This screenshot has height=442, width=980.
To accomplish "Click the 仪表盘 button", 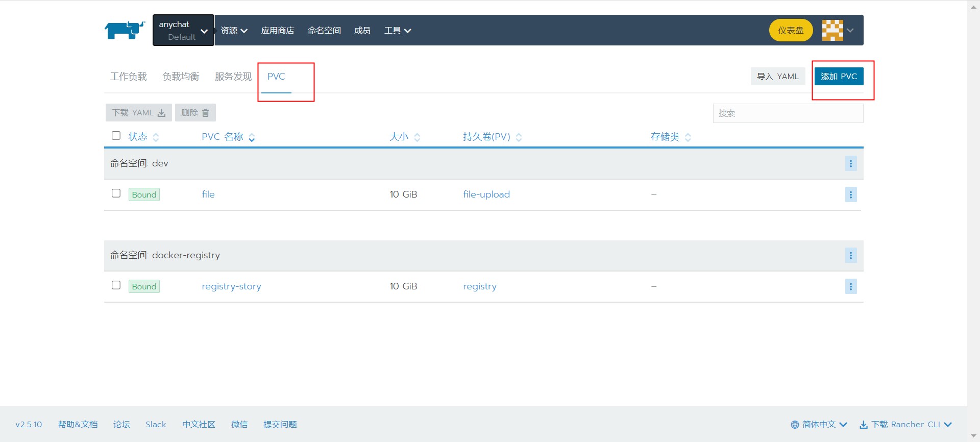I will tap(791, 30).
